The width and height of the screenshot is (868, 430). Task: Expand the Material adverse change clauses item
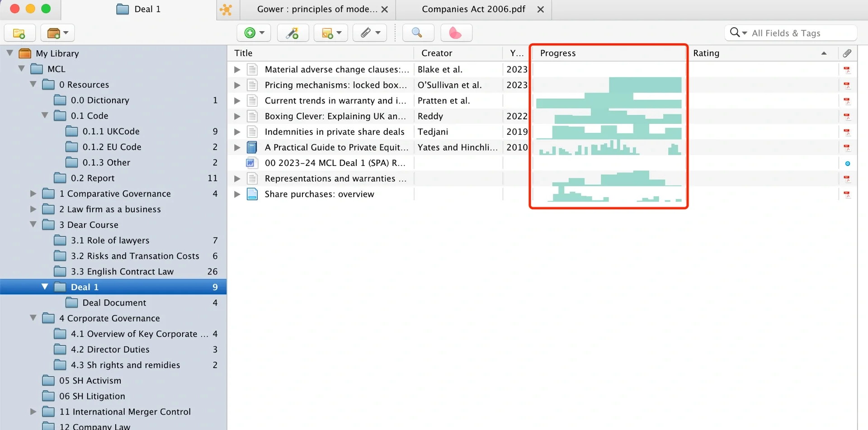(237, 70)
